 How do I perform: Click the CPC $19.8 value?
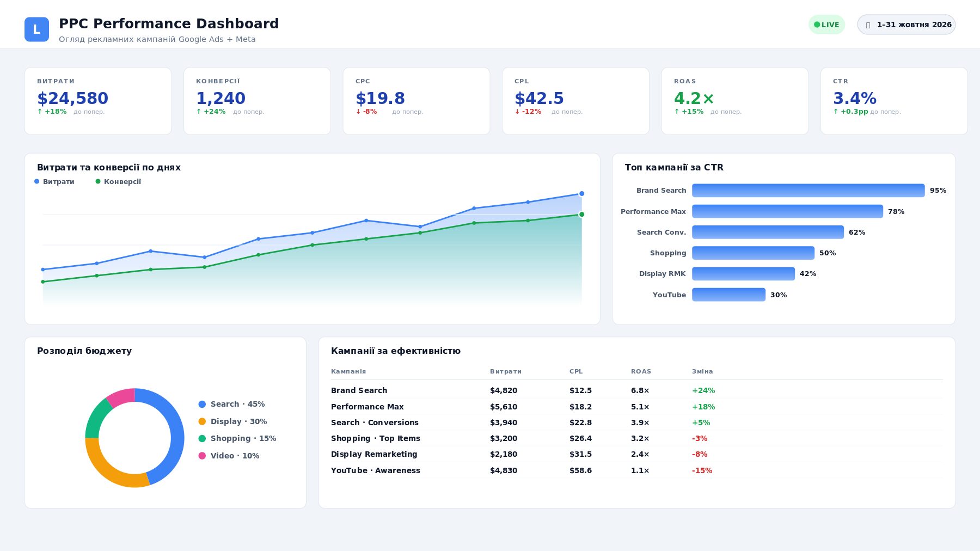[x=380, y=99]
